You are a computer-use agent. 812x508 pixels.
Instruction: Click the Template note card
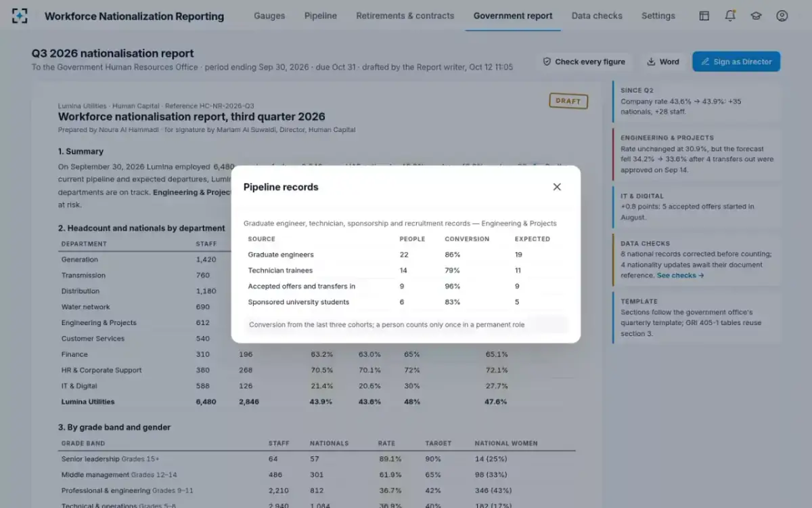[697, 318]
